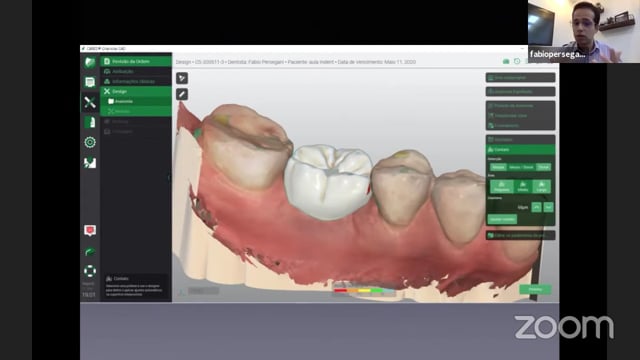This screenshot has width=640, height=360.
Task: Choose the Mesial + Distal selection option
Action: coord(521,167)
